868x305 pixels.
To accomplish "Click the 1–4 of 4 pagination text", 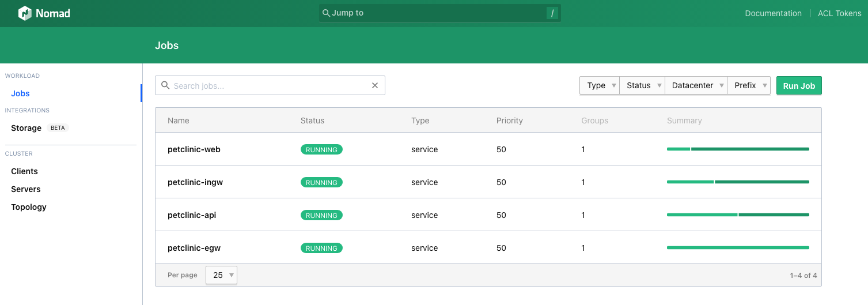I will [x=803, y=276].
